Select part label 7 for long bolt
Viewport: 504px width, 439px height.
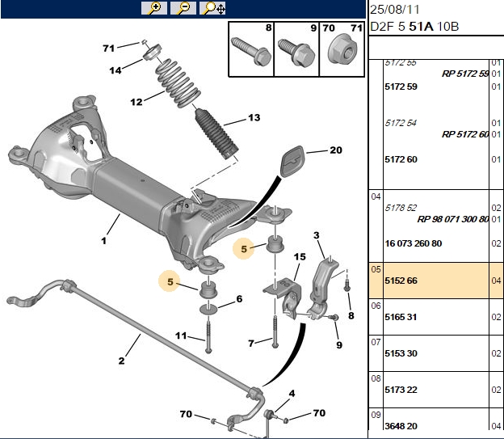point(251,343)
